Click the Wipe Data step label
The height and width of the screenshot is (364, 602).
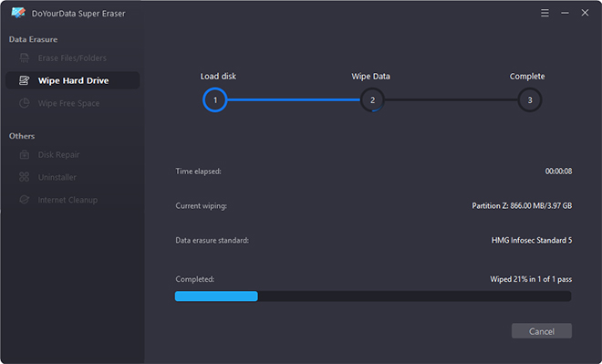point(371,76)
